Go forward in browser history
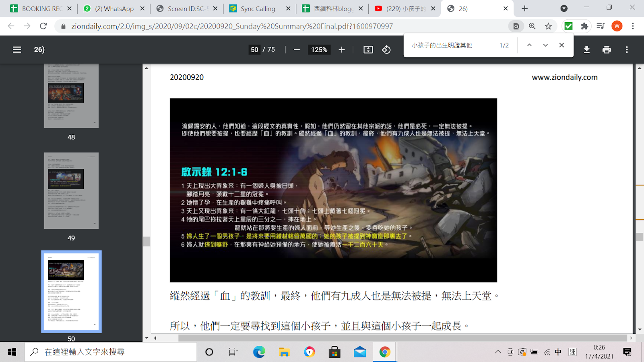This screenshot has height=362, width=644. coord(27,26)
